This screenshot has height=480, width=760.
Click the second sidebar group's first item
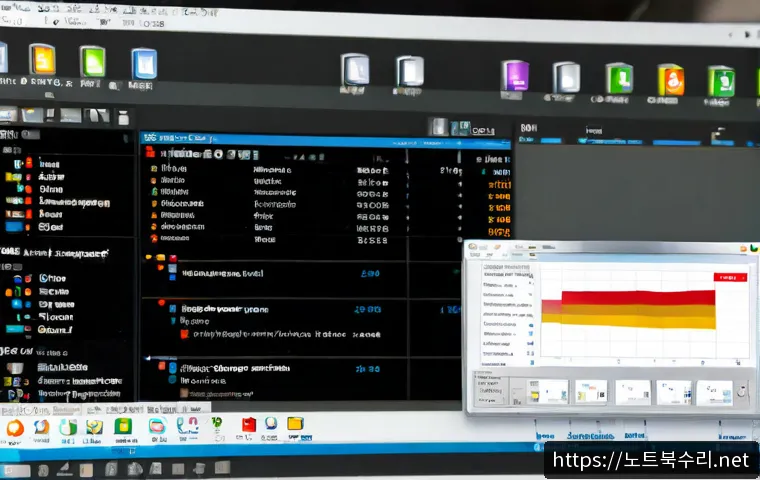pyautogui.click(x=39, y=278)
